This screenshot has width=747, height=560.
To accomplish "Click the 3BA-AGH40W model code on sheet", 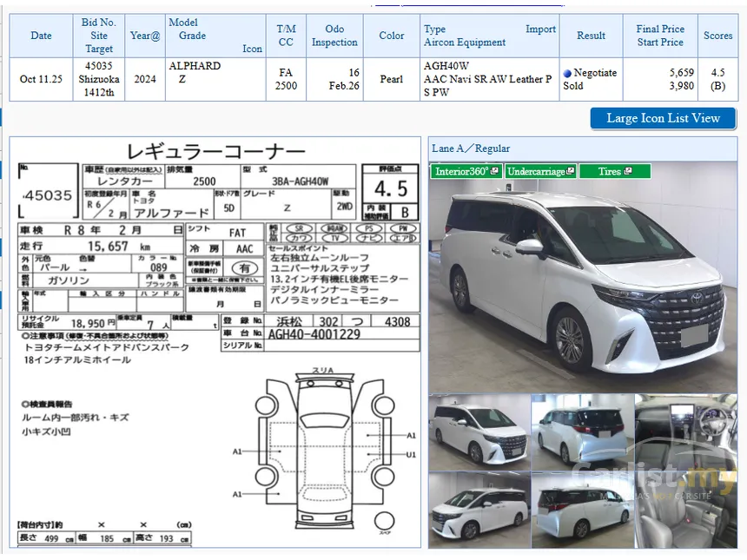I will [301, 181].
